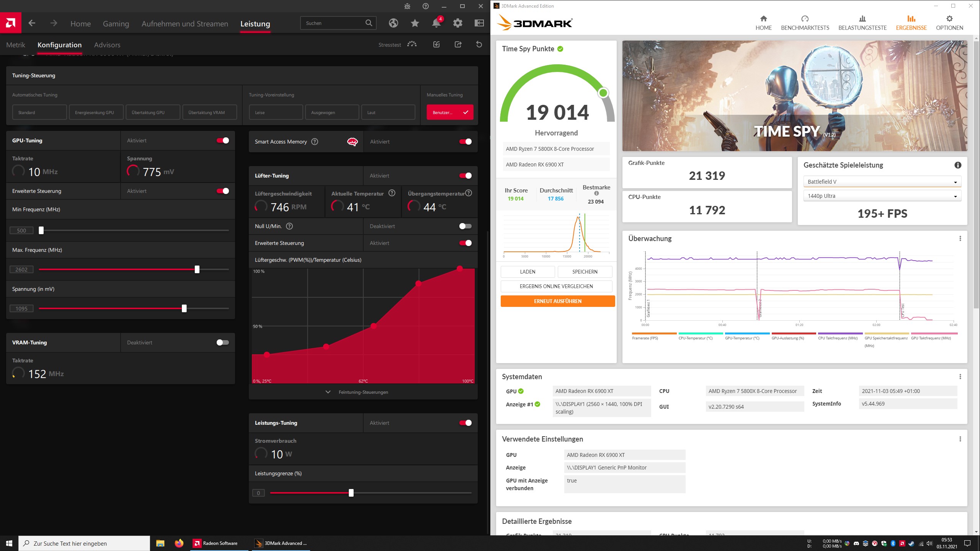Click the bug report icon
980x551 pixels.
407,6
